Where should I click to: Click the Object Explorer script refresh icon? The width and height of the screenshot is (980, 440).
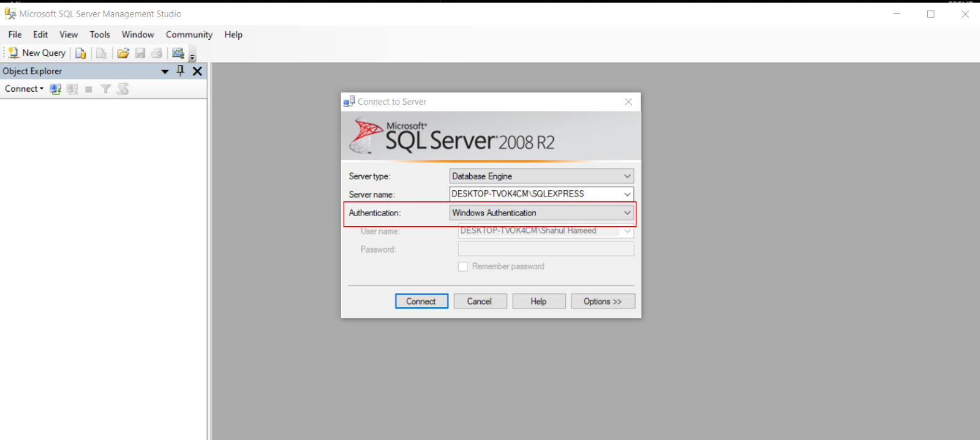coord(123,89)
